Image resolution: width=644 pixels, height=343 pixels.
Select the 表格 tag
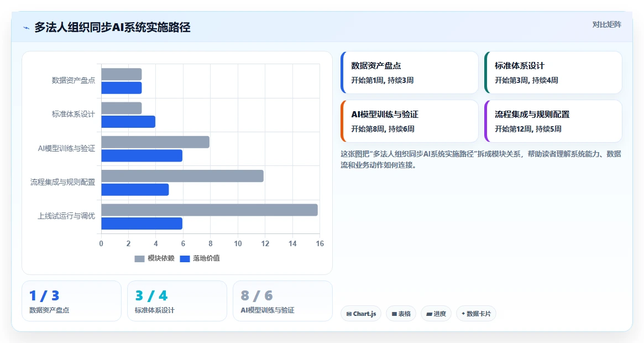pos(401,314)
